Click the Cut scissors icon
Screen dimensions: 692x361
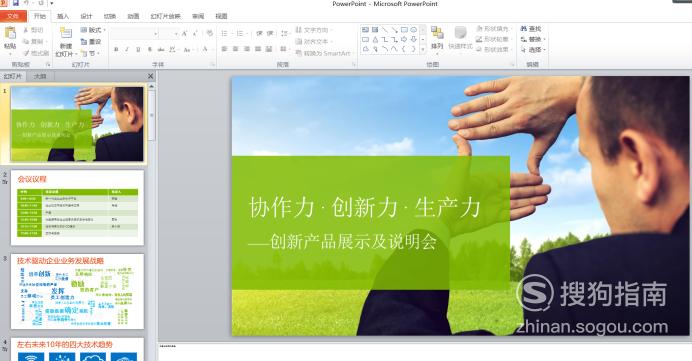pos(26,30)
